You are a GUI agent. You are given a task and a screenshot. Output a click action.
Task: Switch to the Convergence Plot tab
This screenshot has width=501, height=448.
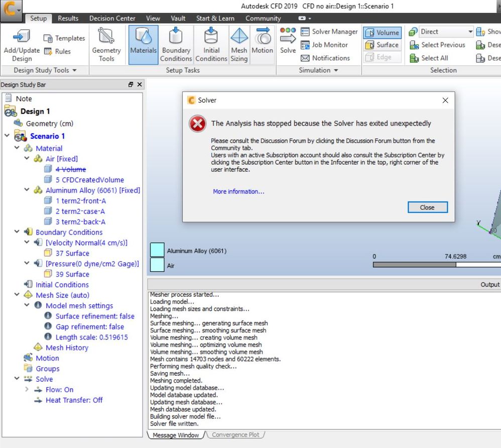tap(235, 435)
